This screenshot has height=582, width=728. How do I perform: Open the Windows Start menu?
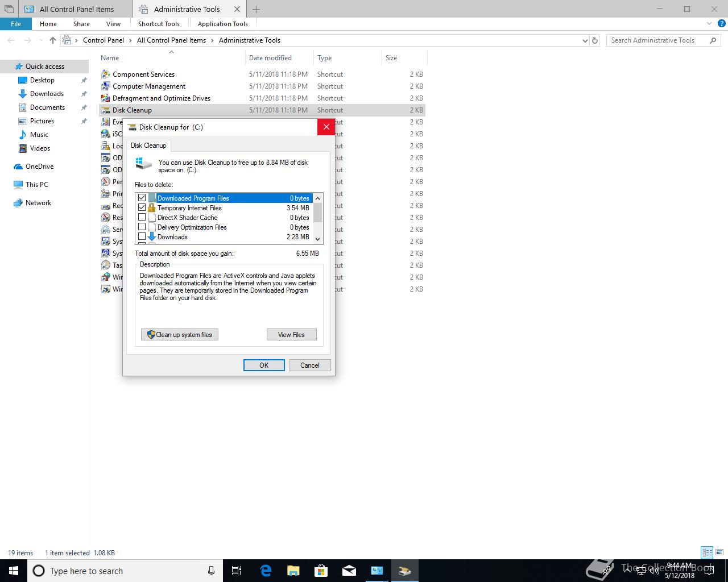point(14,571)
